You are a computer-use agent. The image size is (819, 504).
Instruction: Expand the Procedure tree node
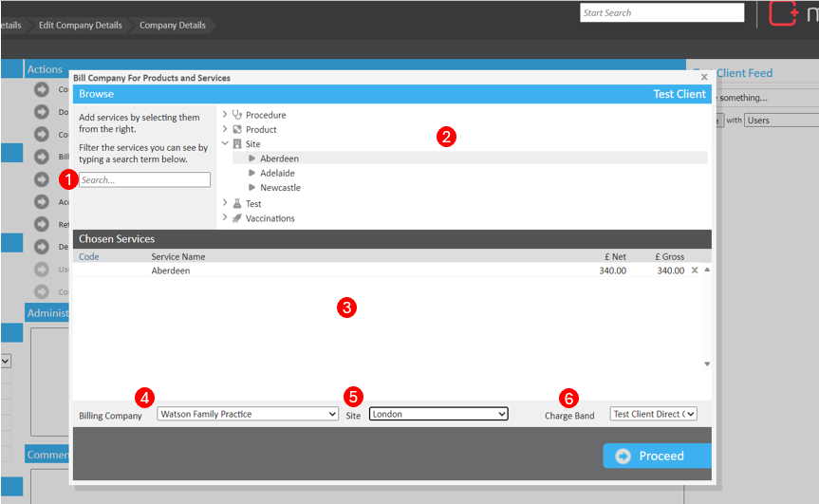click(225, 115)
